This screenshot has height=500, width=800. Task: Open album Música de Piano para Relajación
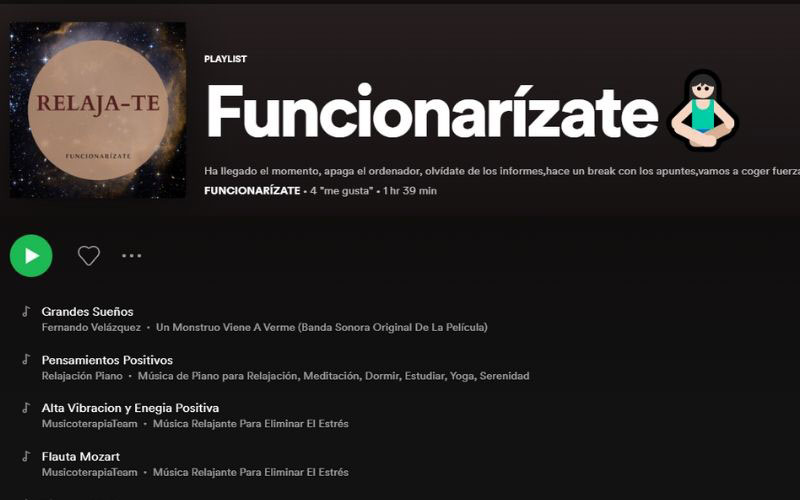[334, 376]
